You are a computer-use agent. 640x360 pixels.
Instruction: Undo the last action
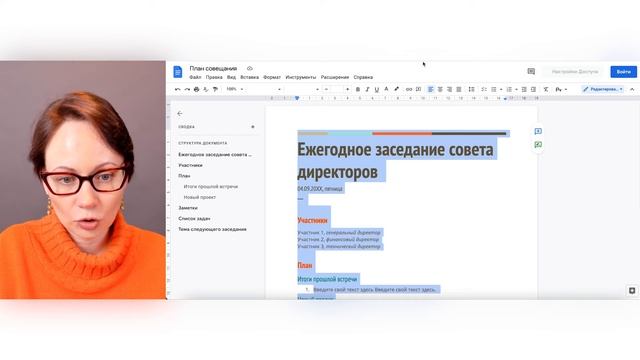point(177,89)
